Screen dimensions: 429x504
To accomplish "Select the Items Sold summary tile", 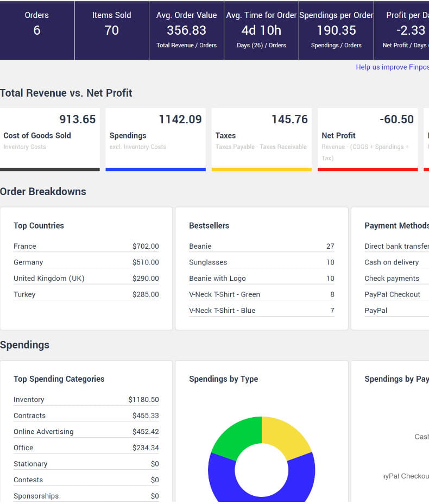I will (x=111, y=30).
